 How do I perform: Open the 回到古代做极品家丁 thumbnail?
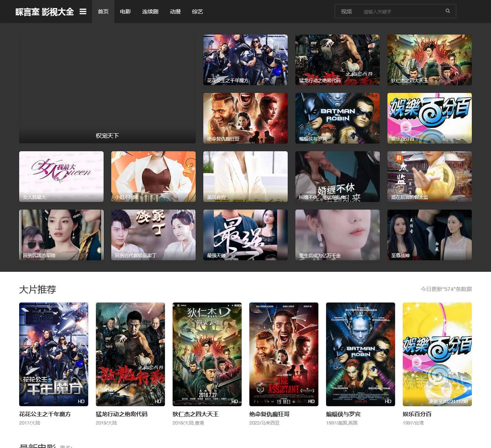tap(153, 235)
